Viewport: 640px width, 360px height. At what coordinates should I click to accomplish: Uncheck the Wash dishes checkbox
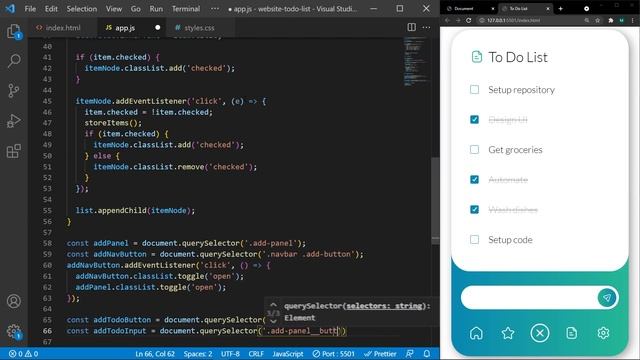474,209
